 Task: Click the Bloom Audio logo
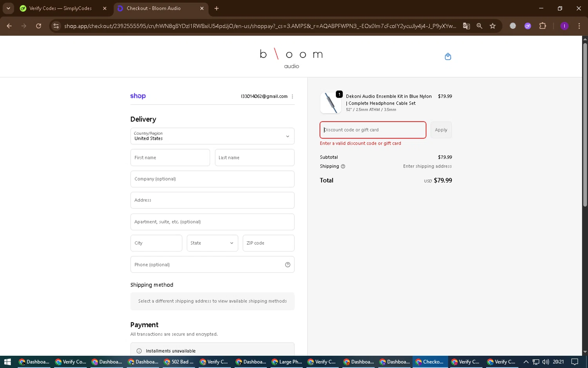tap(291, 58)
